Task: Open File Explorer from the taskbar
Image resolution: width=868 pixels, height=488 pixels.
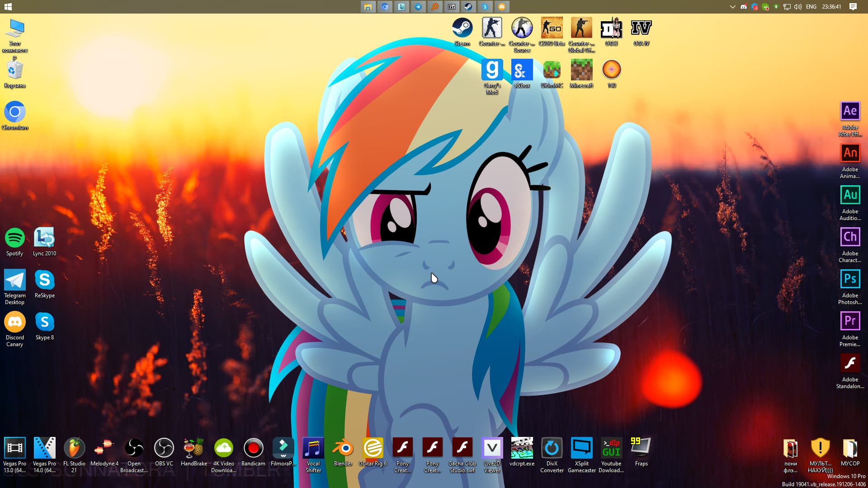Action: tap(368, 7)
